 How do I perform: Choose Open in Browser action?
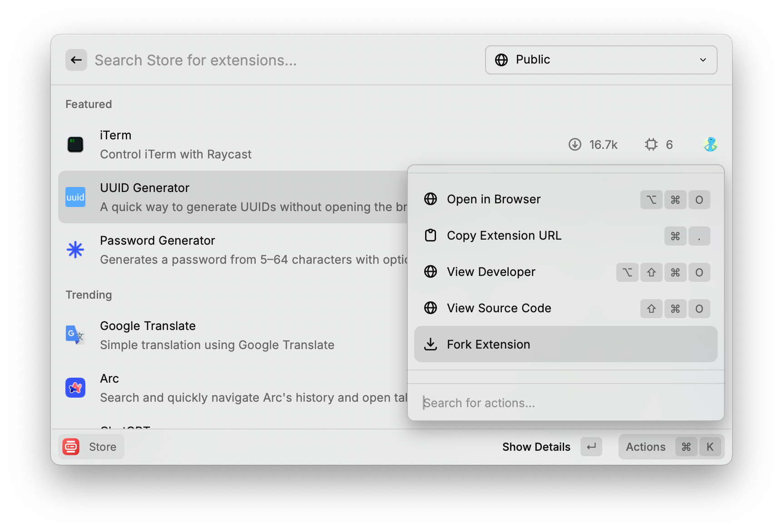(566, 199)
